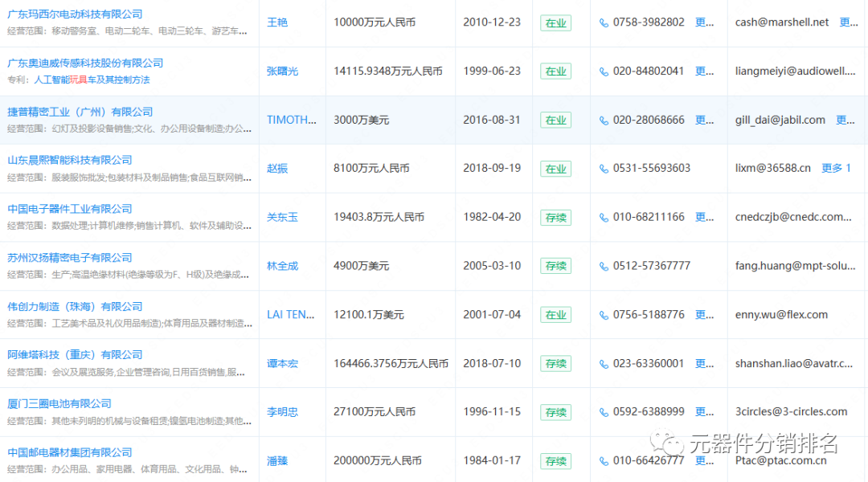The width and height of the screenshot is (868, 482).
Task: Click phone icon beside 020-84802041
Action: pos(604,71)
